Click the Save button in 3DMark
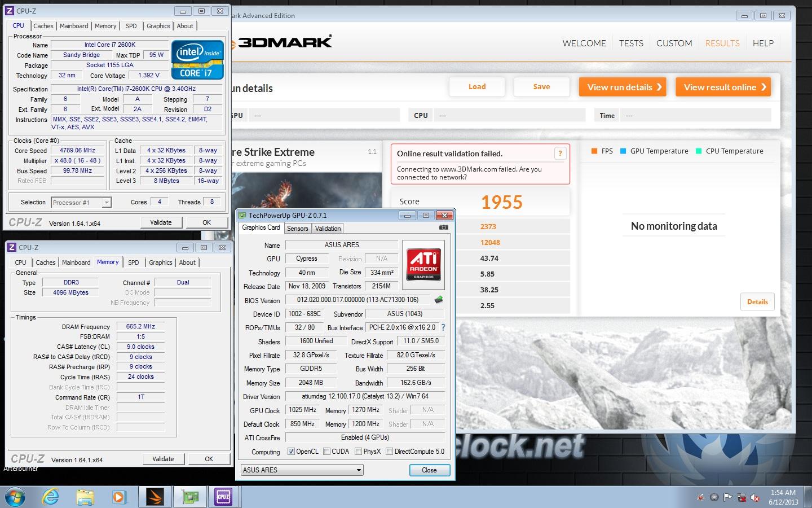The height and width of the screenshot is (508, 812). 541,86
